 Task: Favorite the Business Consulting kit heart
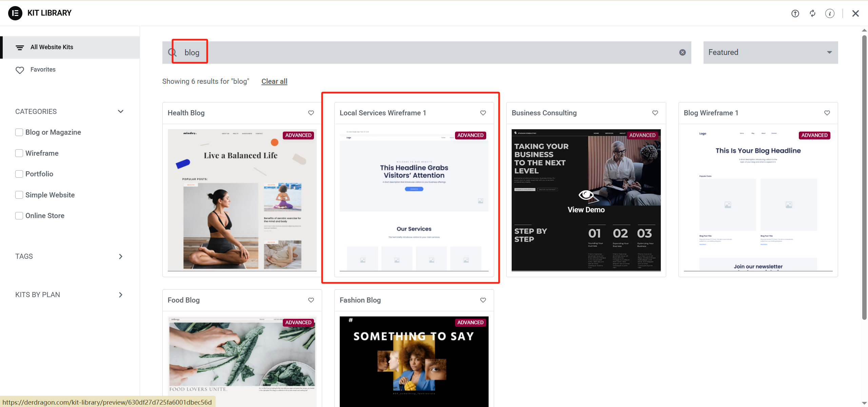click(655, 113)
